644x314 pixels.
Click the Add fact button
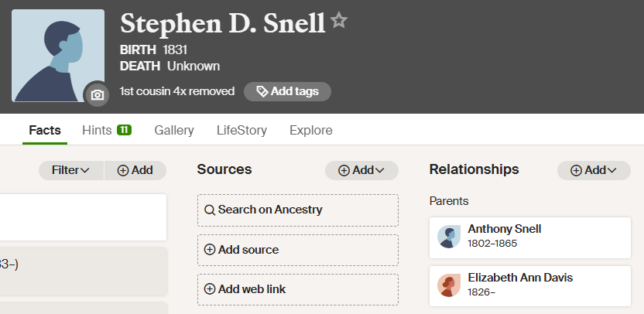pos(135,170)
